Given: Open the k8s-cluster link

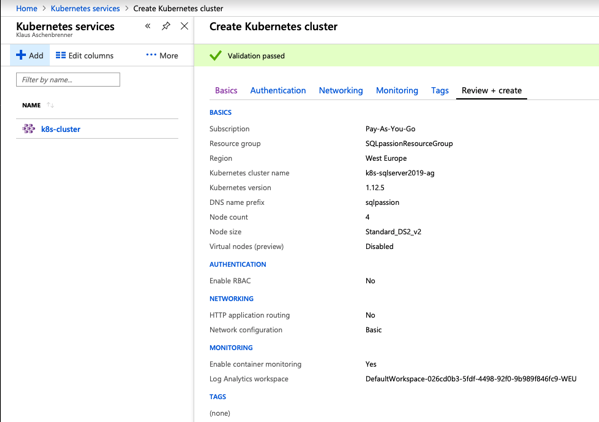Looking at the screenshot, I should pos(61,129).
